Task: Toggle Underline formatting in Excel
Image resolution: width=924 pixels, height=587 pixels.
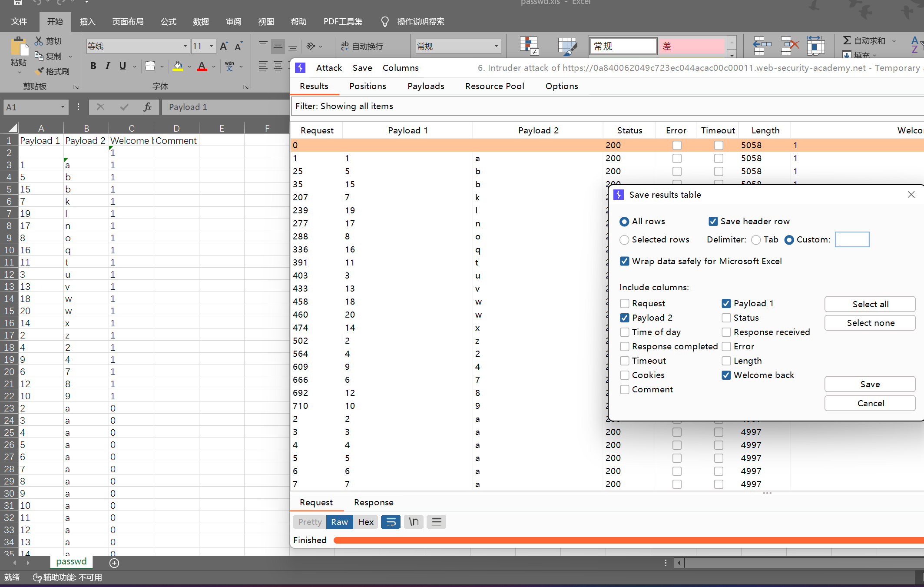Action: [x=123, y=66]
